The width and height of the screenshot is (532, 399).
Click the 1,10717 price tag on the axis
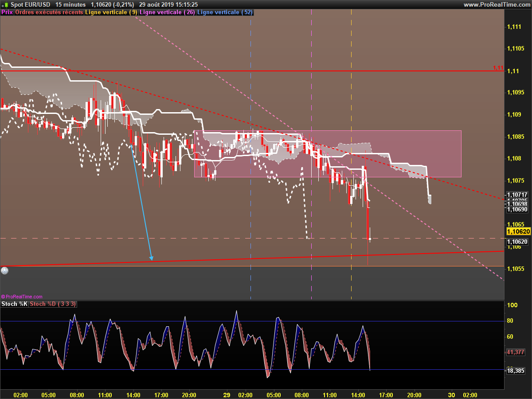click(x=517, y=195)
